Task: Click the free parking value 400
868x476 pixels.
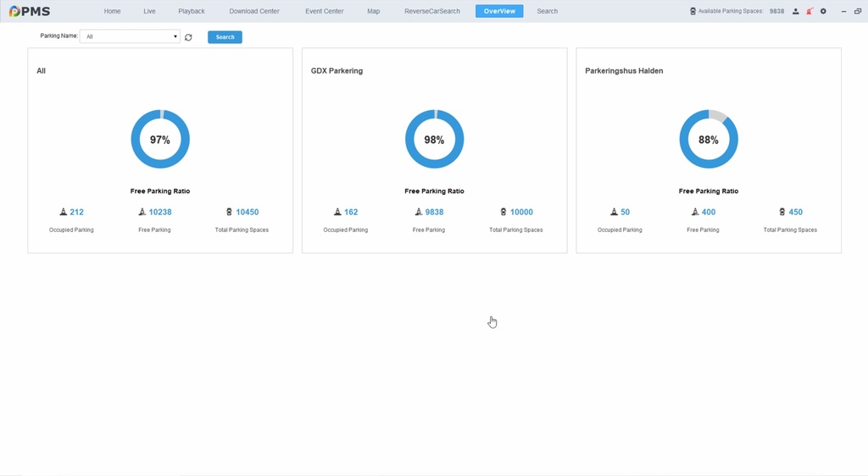Action: pyautogui.click(x=709, y=212)
